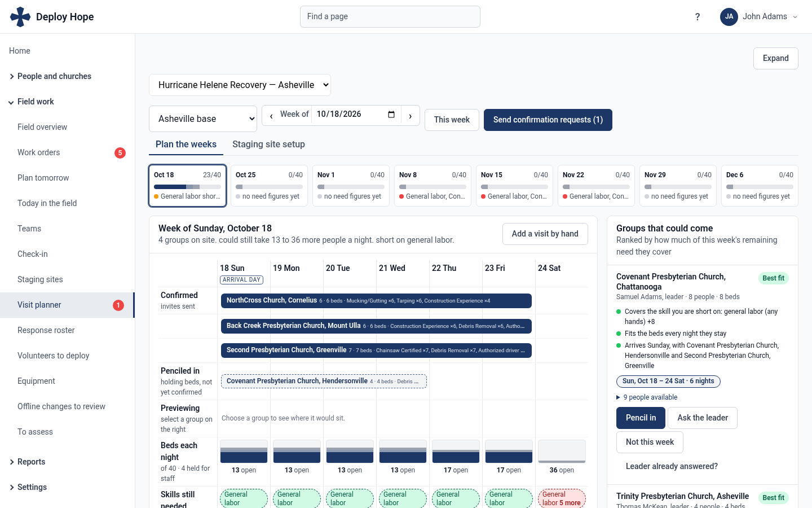The image size is (812, 508).
Task: Go to the next week arrow
Action: (x=411, y=116)
